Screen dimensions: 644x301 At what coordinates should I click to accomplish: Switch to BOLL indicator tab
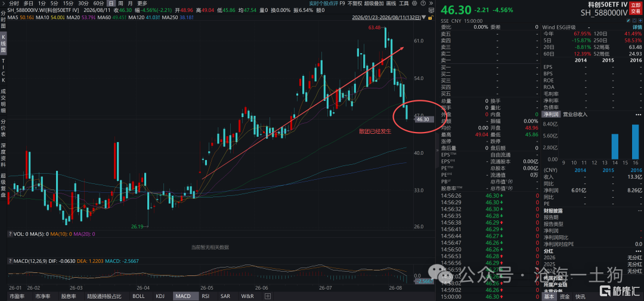139,296
